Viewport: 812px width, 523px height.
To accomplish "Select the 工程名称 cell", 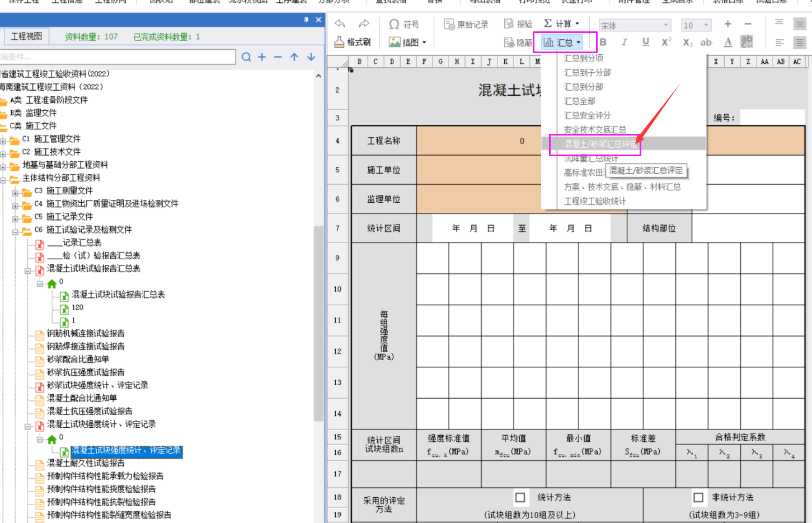I will click(384, 141).
